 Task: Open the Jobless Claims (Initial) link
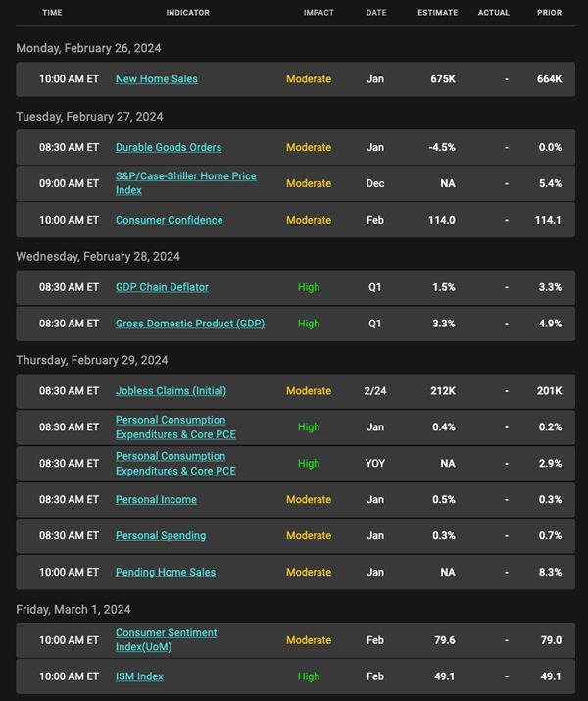coord(171,391)
